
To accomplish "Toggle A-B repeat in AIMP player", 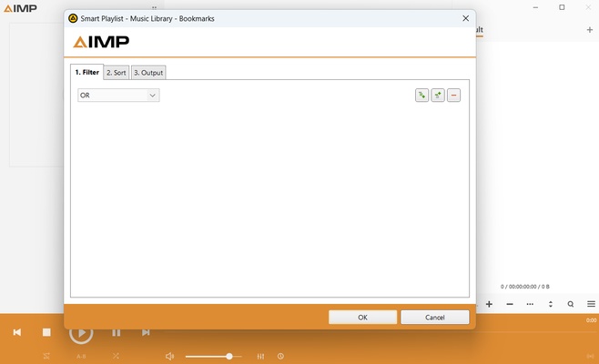I will pyautogui.click(x=81, y=357).
